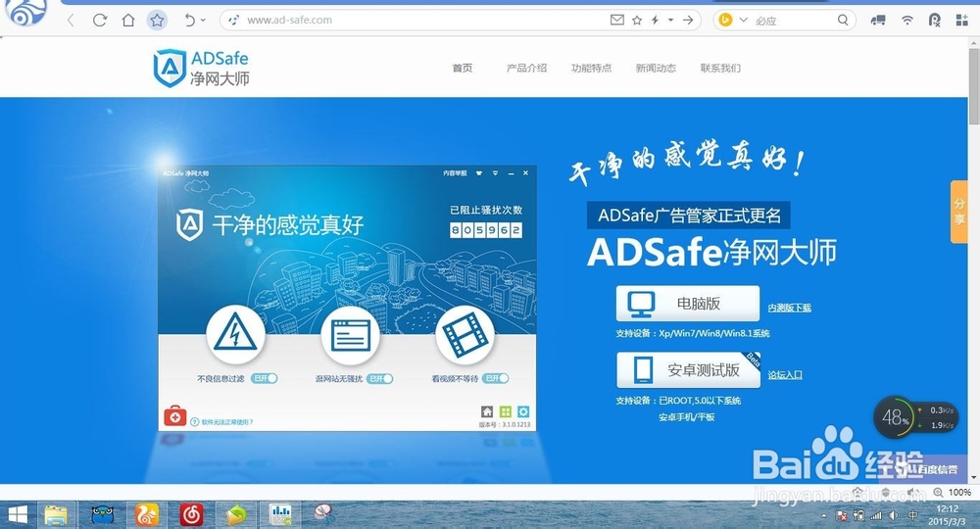The height and width of the screenshot is (529, 980).
Task: Expand the undo closed tab dropdown arrow
Action: [203, 20]
